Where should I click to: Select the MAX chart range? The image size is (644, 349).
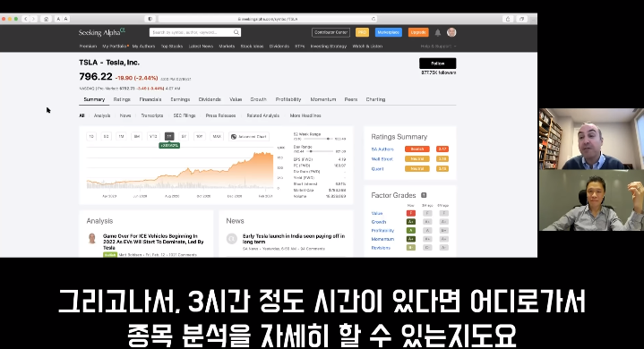217,137
